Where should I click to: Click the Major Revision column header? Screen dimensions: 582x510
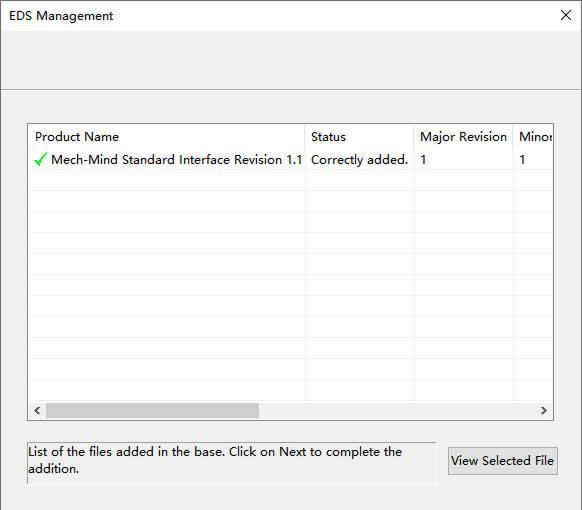[463, 137]
